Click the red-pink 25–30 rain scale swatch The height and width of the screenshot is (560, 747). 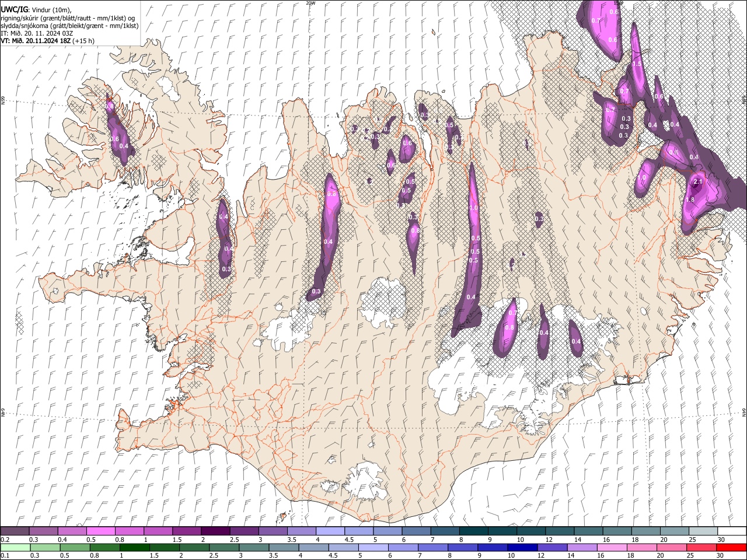pos(701,547)
